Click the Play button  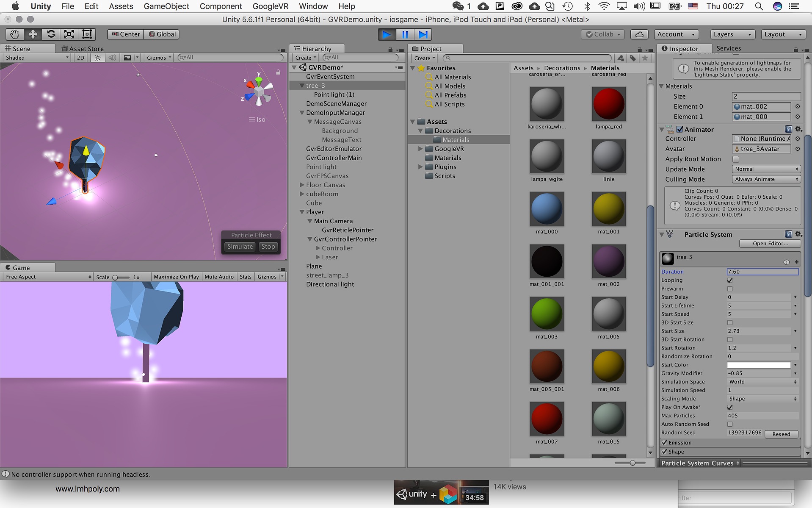387,34
